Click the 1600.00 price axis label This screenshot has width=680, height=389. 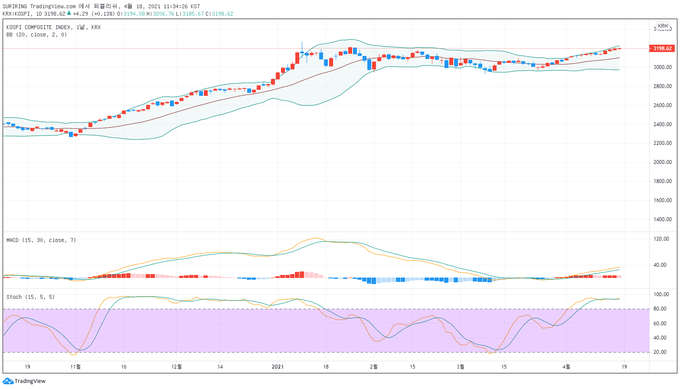663,200
